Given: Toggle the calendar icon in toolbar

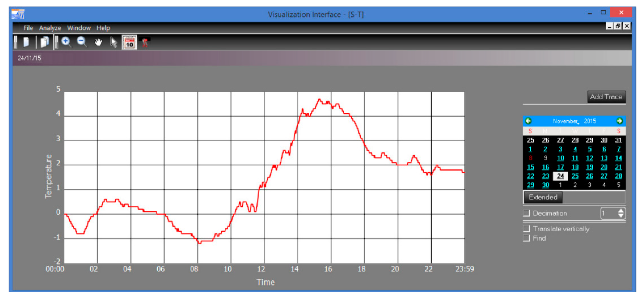Looking at the screenshot, I should (129, 42).
